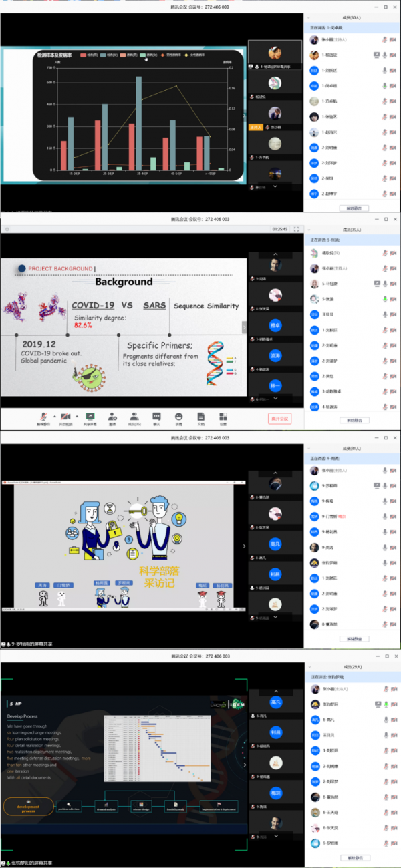Click the video strip collapse arrow in Background-slide window

coord(244,327)
